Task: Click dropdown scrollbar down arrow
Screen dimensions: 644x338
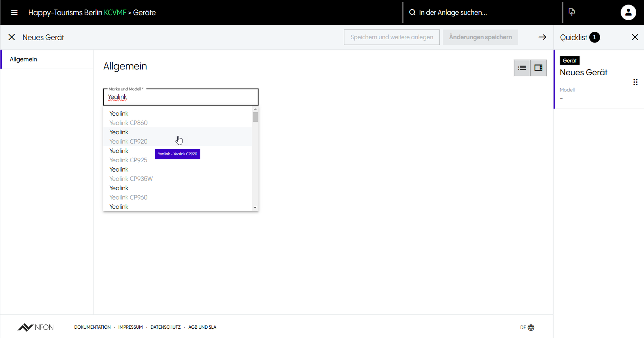Action: coord(255,208)
